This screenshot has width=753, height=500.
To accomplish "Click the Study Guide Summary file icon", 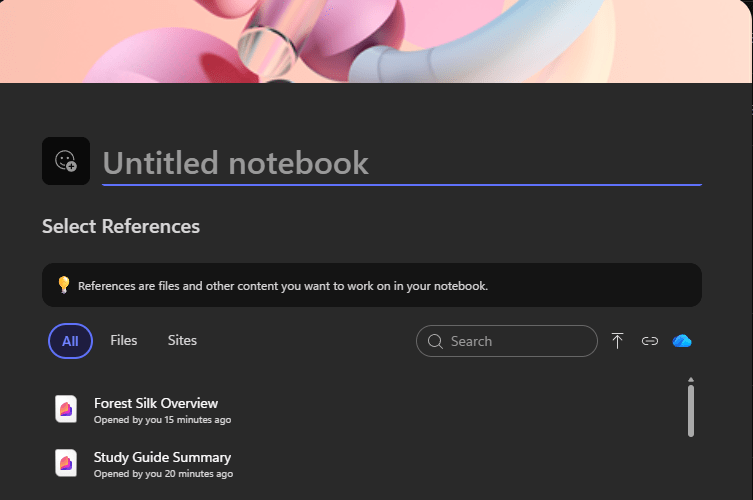I will pyautogui.click(x=66, y=463).
